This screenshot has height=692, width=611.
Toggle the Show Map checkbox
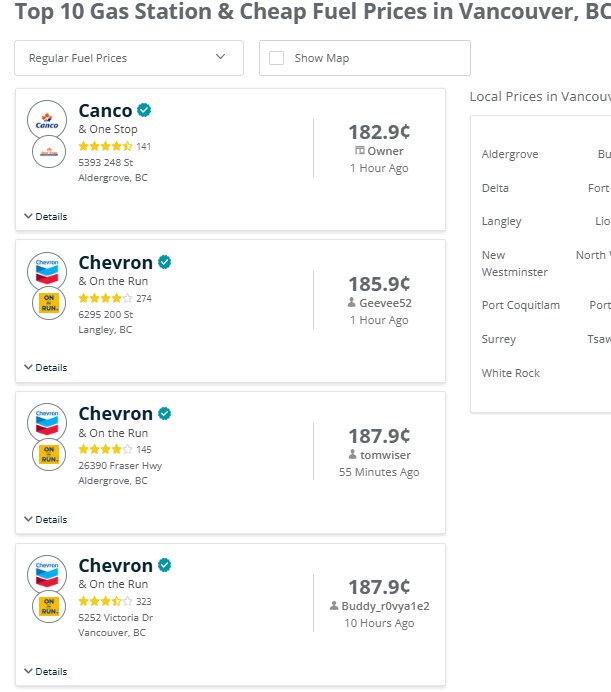pos(277,58)
